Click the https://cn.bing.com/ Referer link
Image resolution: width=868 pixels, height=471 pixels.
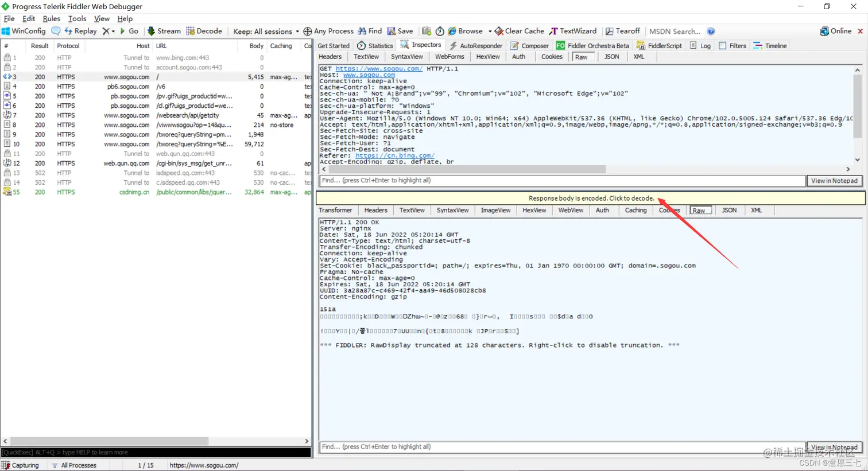tap(394, 155)
